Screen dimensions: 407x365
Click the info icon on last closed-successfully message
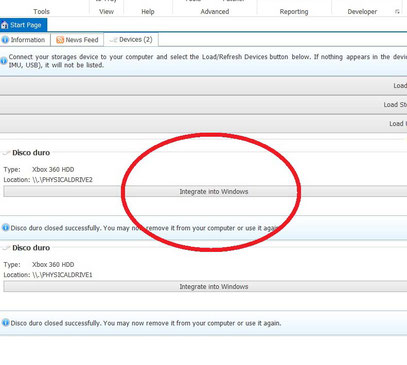click(5, 323)
